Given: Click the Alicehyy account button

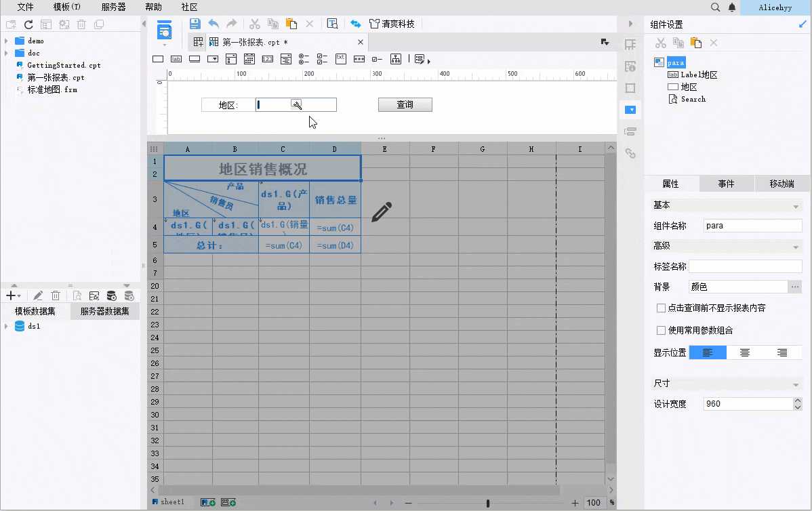Looking at the screenshot, I should 775,7.
